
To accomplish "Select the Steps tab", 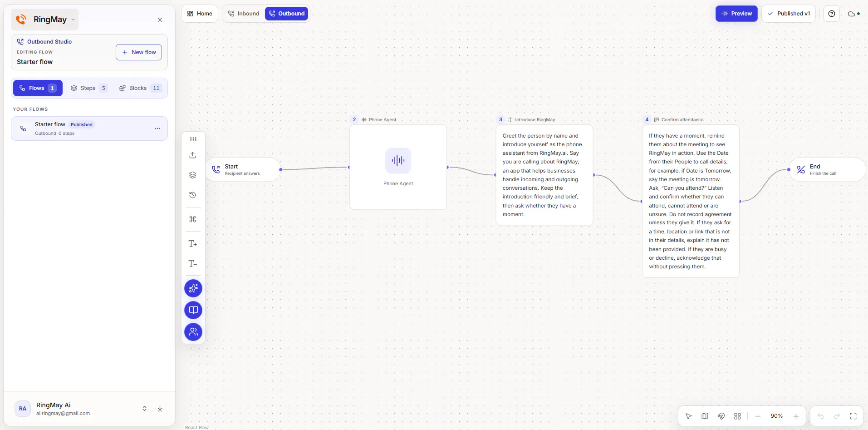I will [x=89, y=88].
